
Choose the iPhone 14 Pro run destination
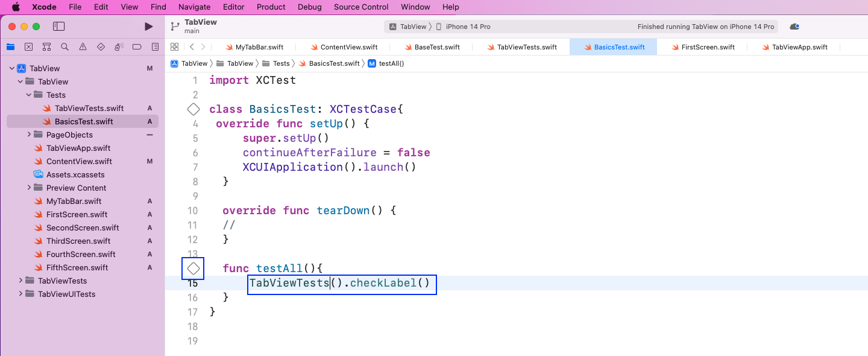point(463,27)
